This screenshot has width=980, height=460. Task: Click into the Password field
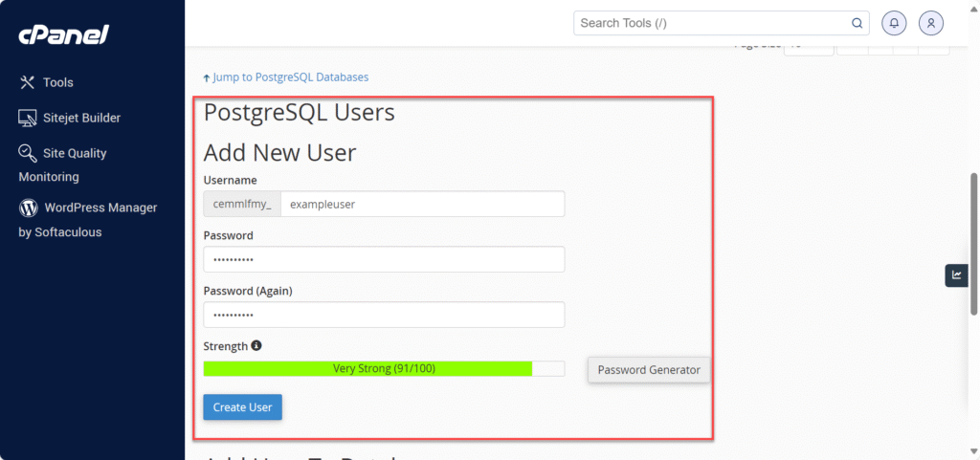(384, 259)
